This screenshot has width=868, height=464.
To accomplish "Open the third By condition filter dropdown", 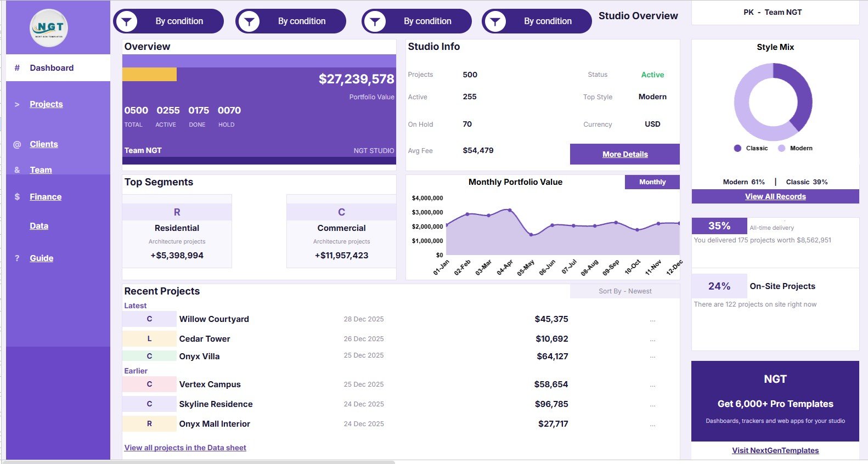I will [x=416, y=21].
